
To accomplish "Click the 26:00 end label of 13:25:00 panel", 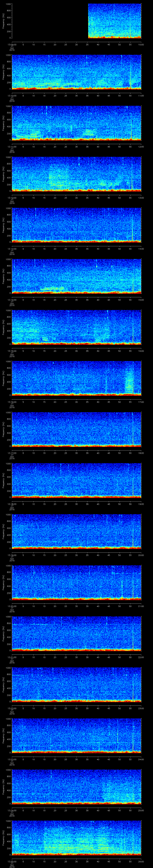I will [141, 861].
